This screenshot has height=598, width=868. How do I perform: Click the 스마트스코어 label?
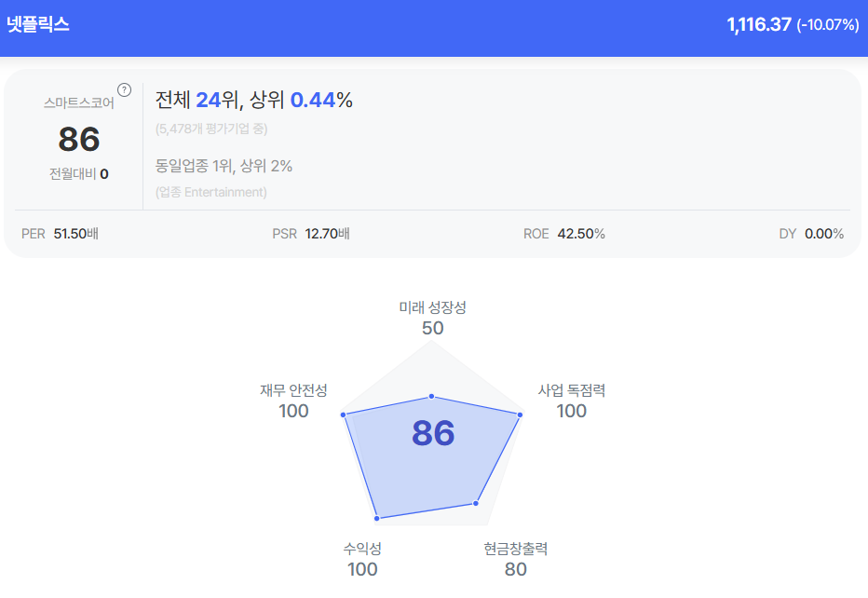tap(78, 102)
